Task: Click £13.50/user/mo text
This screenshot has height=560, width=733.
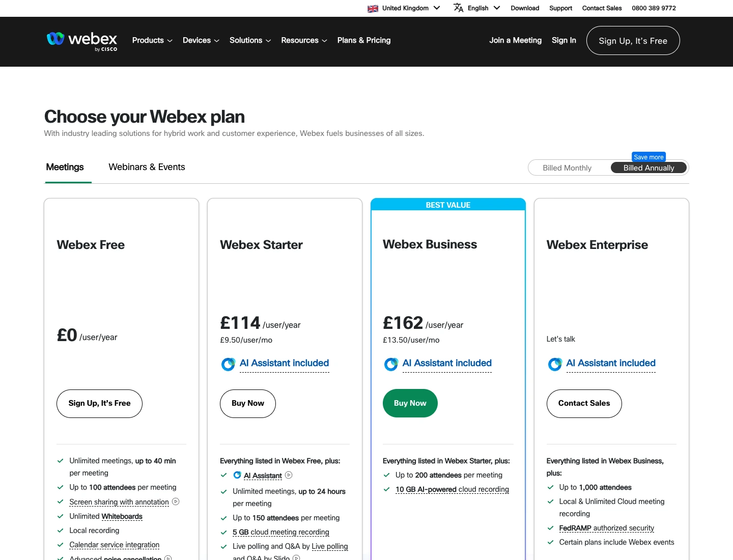Action: [x=411, y=340]
